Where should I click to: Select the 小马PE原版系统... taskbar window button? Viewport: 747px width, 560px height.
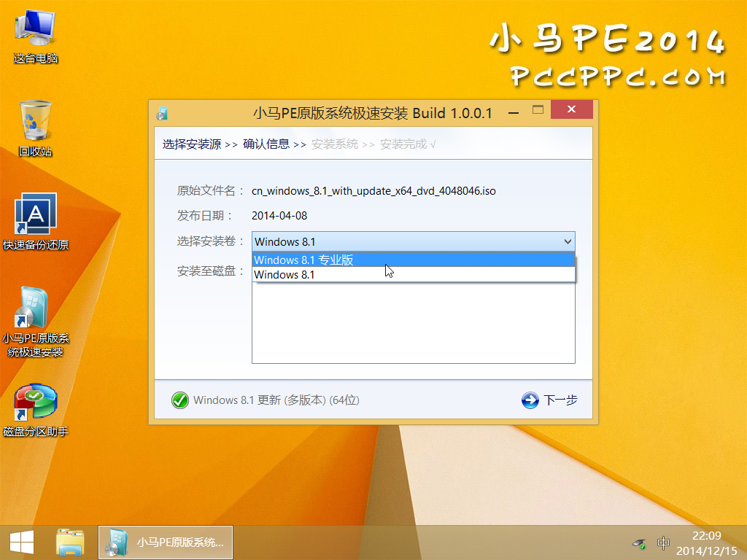click(166, 542)
